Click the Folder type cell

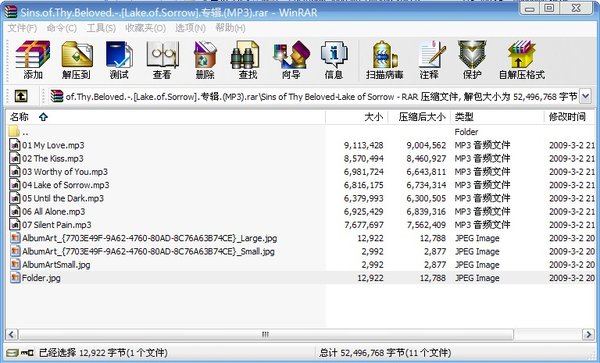[466, 132]
